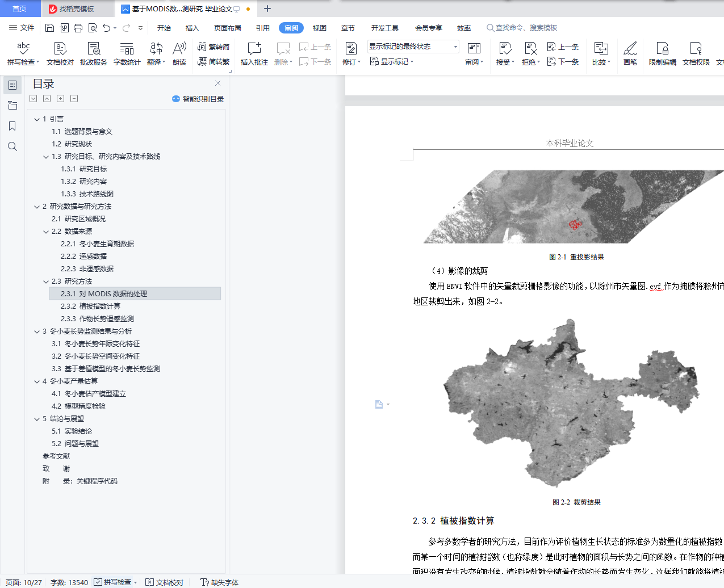This screenshot has height=588, width=724.
Task: Jump to '4.2 模型精度检验' in outline
Action: point(79,406)
